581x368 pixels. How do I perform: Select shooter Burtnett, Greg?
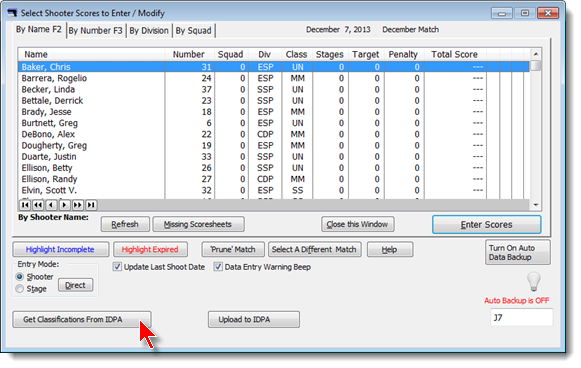pos(274,123)
